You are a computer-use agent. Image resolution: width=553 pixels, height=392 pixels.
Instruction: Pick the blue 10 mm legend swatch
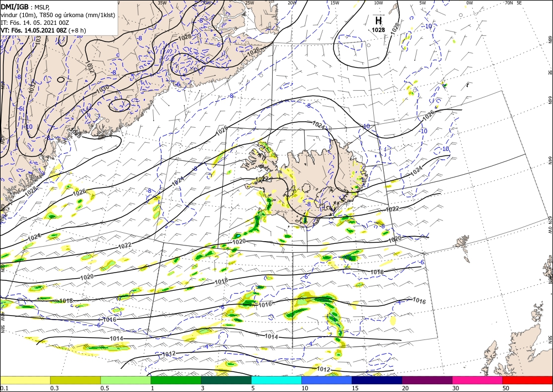point(327,380)
